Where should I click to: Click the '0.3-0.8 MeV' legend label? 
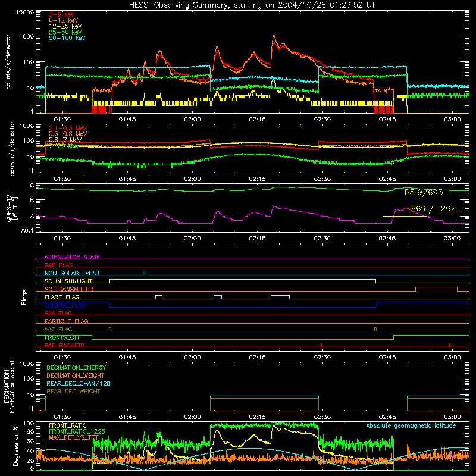68,134
